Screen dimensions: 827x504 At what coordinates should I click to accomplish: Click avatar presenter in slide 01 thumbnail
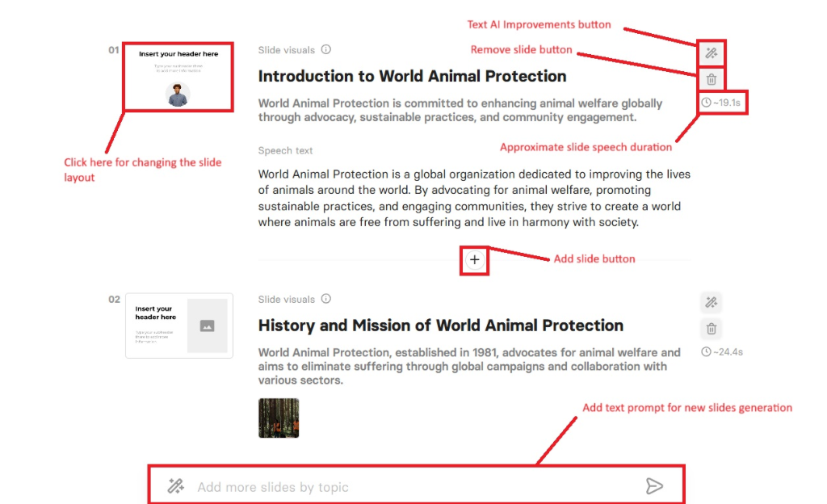178,94
